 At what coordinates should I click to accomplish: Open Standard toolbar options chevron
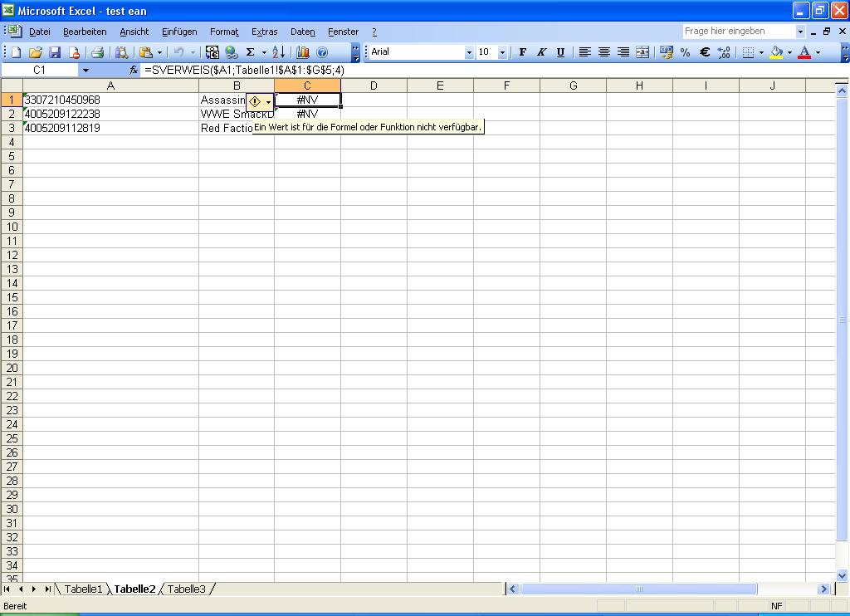[355, 52]
